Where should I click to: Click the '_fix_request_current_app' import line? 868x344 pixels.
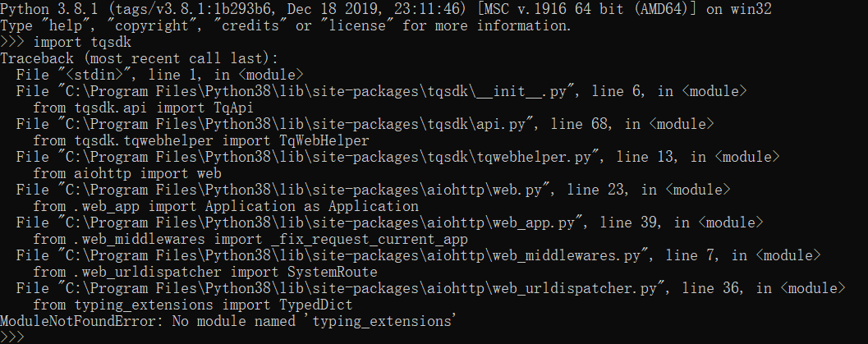click(x=250, y=239)
